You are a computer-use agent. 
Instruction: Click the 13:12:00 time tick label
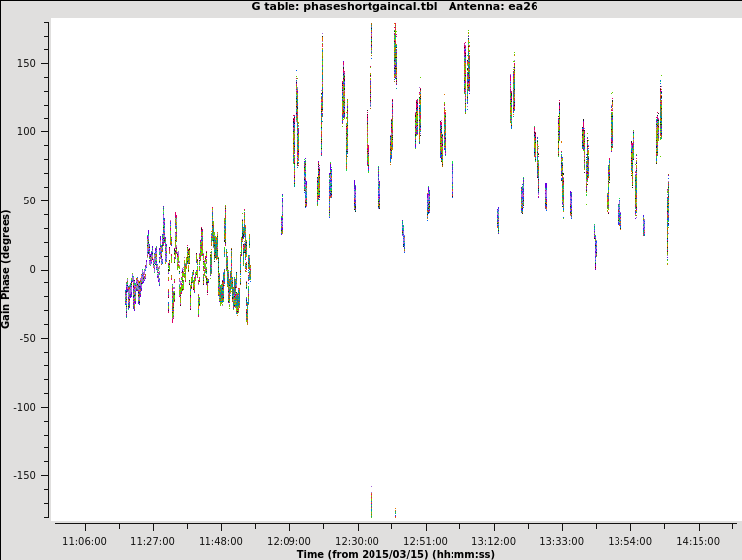pos(493,541)
